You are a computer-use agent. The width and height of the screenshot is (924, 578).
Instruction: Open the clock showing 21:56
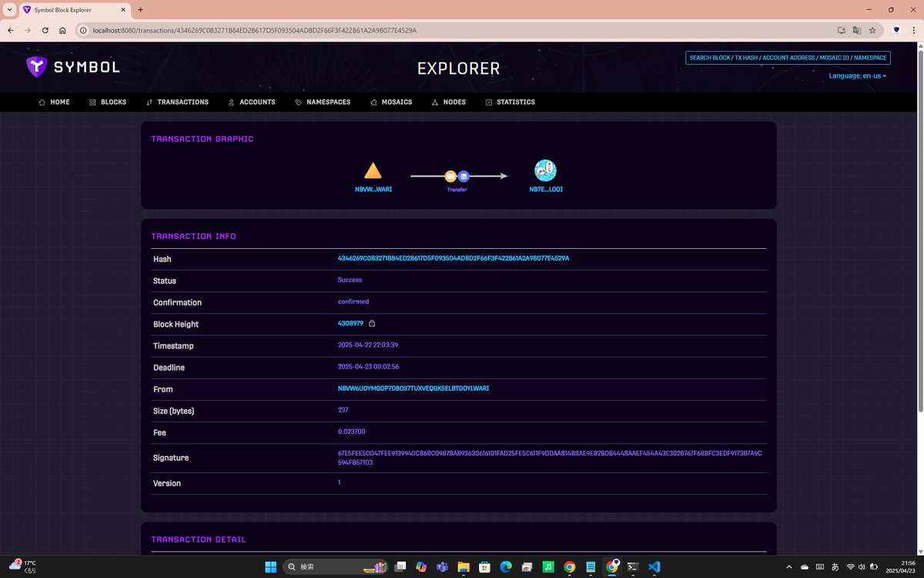coord(900,566)
